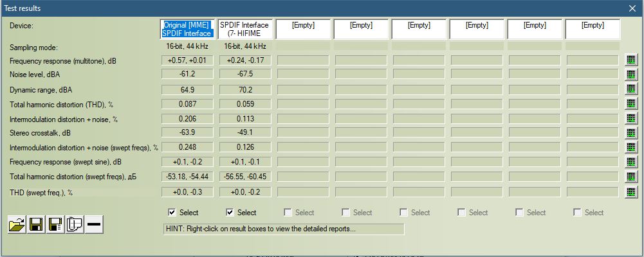The height and width of the screenshot is (257, 644).
Task: Click the HTML report pages icon
Action: tap(75, 225)
